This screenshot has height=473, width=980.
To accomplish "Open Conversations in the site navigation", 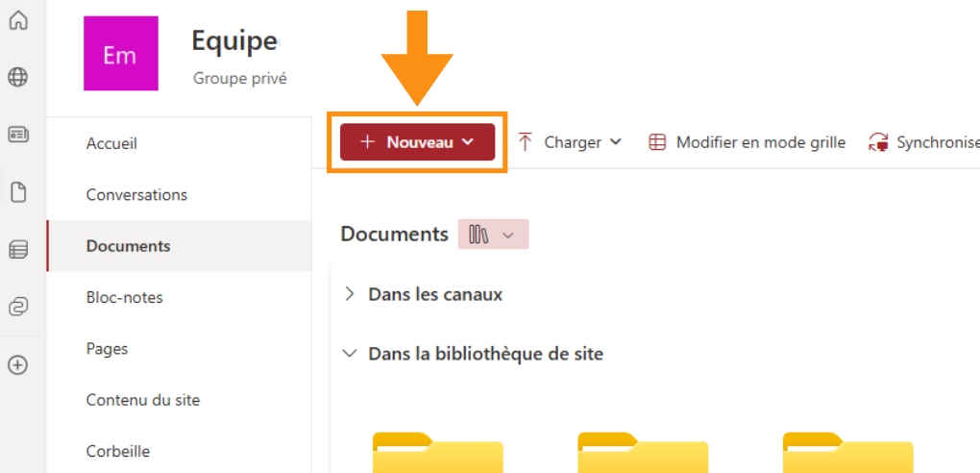I will [136, 195].
